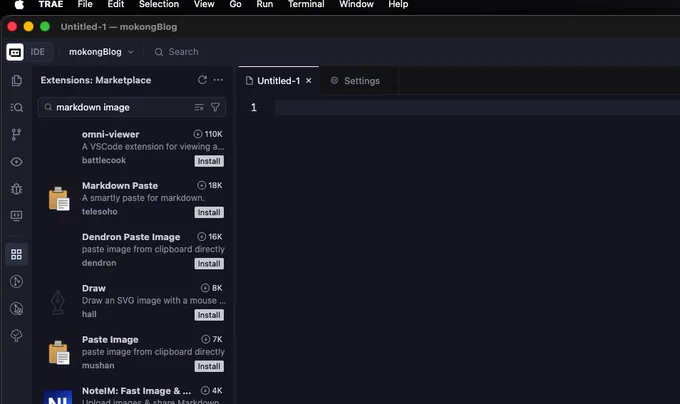The height and width of the screenshot is (404, 680).
Task: Open the Go menu
Action: click(x=235, y=4)
